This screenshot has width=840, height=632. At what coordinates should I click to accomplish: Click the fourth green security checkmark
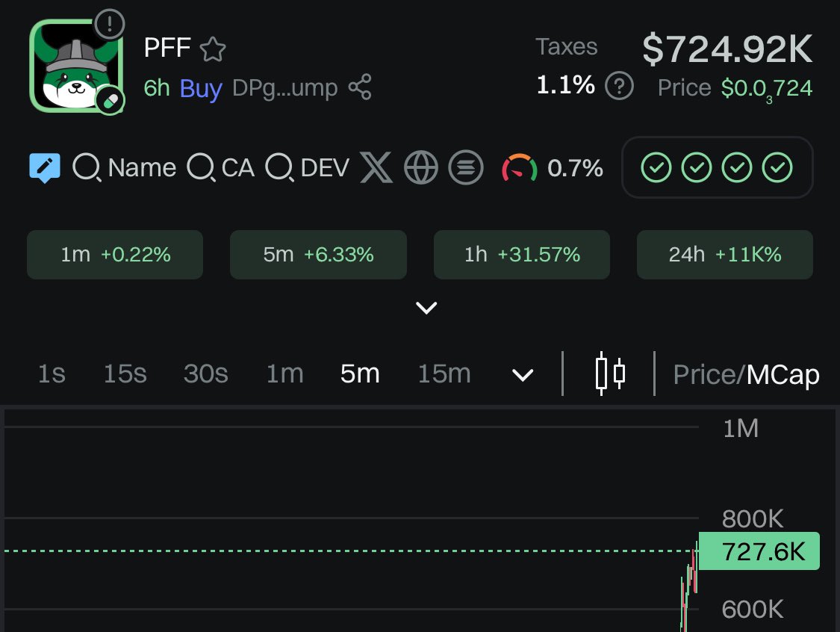tap(777, 167)
